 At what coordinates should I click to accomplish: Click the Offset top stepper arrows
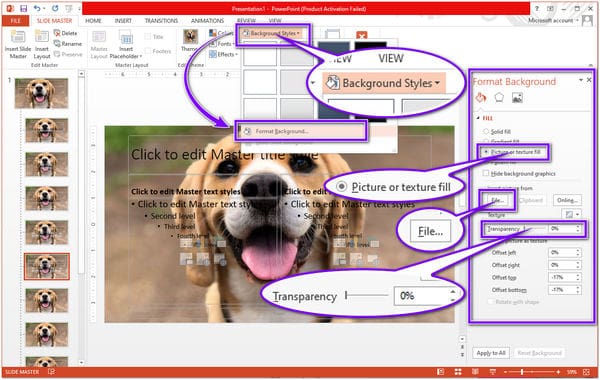pos(577,277)
